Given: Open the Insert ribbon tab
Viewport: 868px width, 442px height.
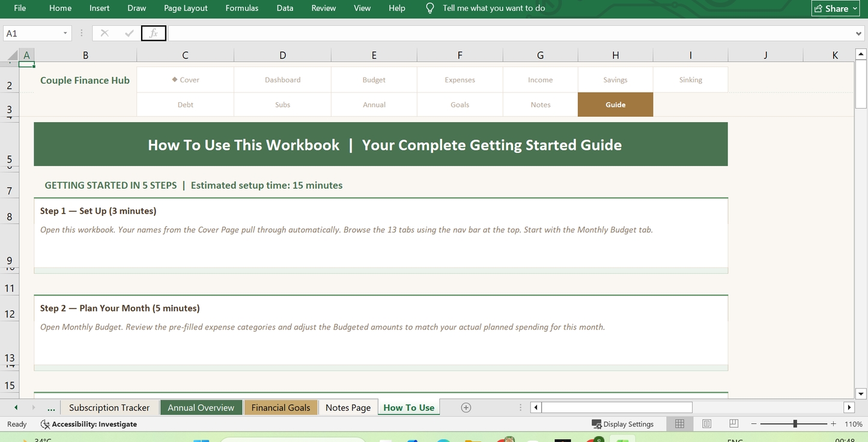Looking at the screenshot, I should 100,8.
